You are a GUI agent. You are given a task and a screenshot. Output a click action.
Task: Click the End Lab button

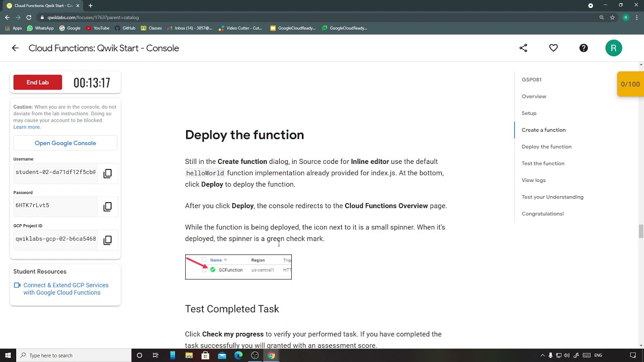click(38, 82)
